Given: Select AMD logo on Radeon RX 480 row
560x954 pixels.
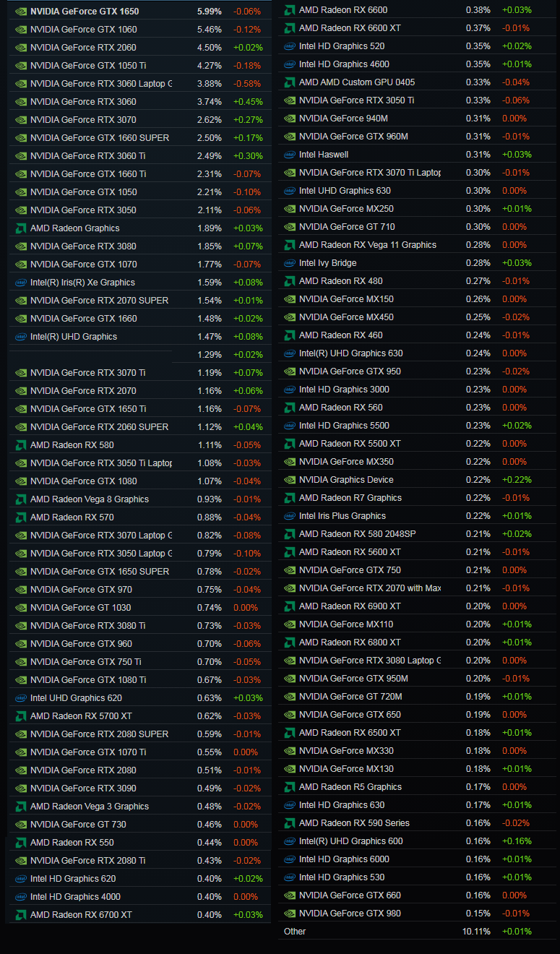Looking at the screenshot, I should [290, 281].
